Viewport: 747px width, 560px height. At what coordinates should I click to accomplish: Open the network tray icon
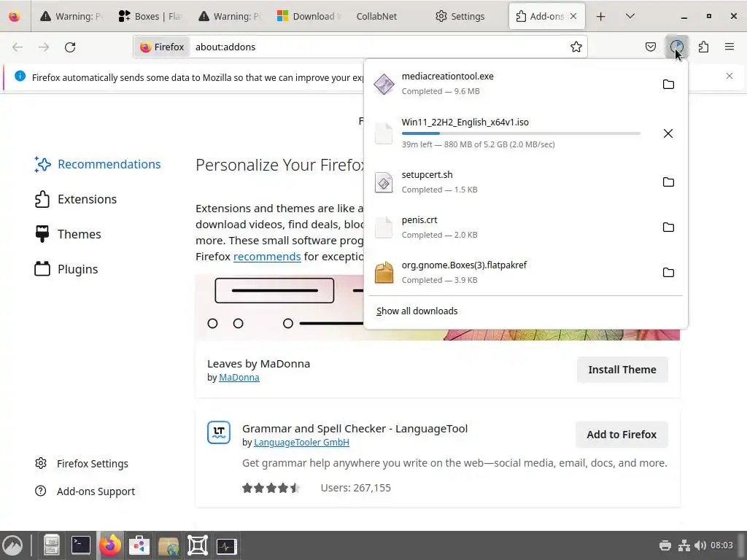[684, 545]
